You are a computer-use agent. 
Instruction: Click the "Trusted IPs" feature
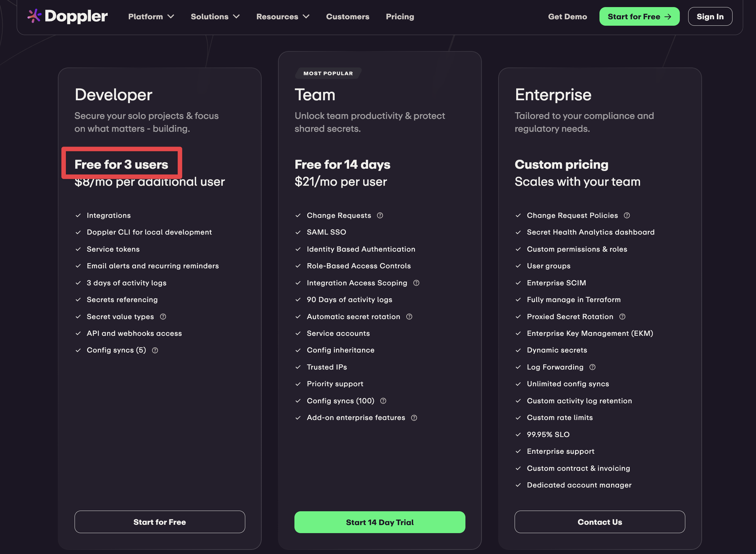coord(327,367)
